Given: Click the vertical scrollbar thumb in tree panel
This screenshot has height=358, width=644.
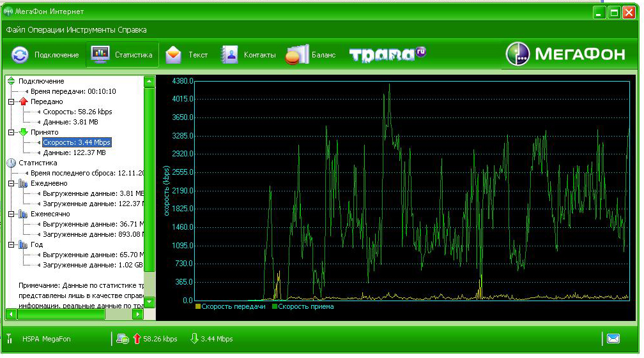Looking at the screenshot, I should [x=149, y=179].
